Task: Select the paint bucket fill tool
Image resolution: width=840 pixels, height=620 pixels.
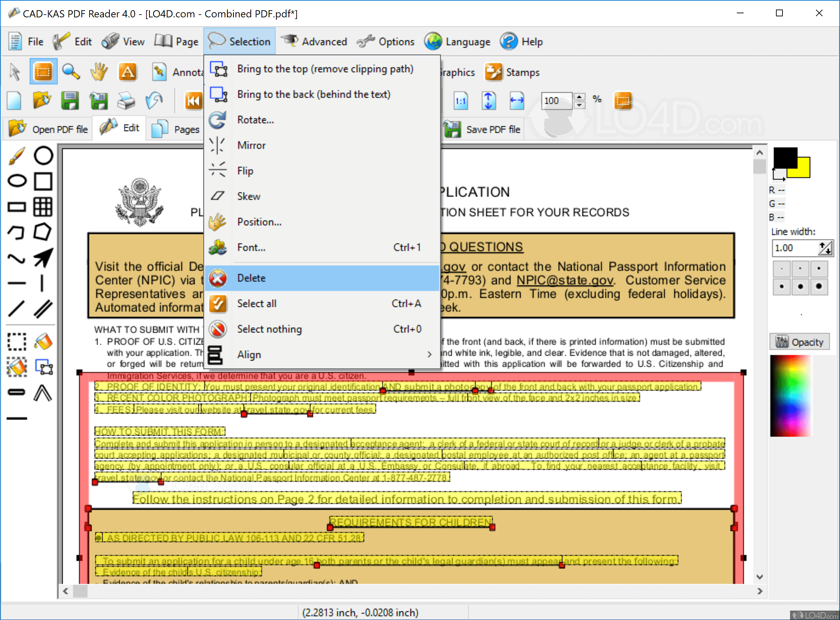Action: (43, 342)
